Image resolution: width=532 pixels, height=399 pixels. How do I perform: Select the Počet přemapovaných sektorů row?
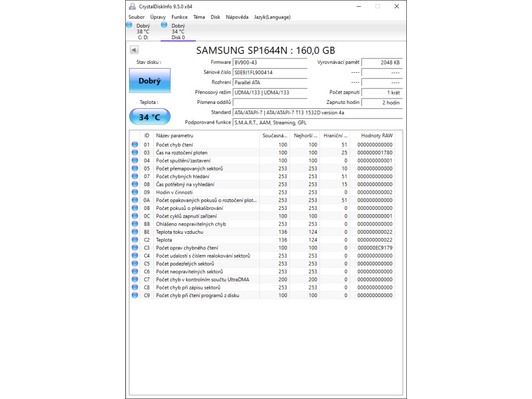[207, 168]
